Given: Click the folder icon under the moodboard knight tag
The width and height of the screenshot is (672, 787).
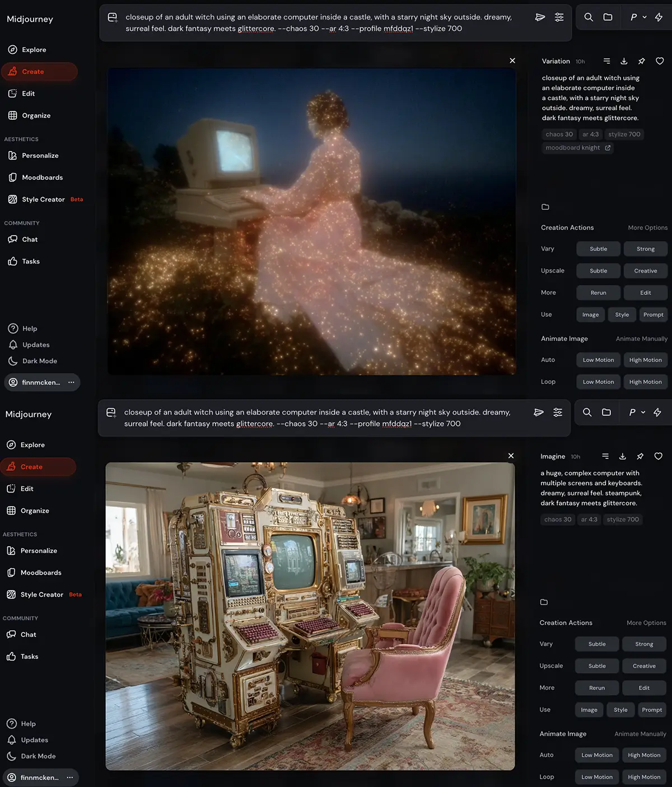Looking at the screenshot, I should (545, 207).
